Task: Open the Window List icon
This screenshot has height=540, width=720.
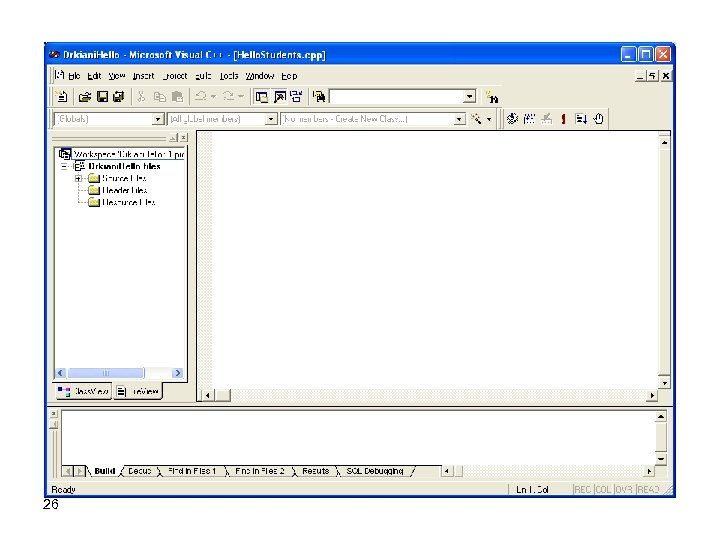Action: (296, 97)
